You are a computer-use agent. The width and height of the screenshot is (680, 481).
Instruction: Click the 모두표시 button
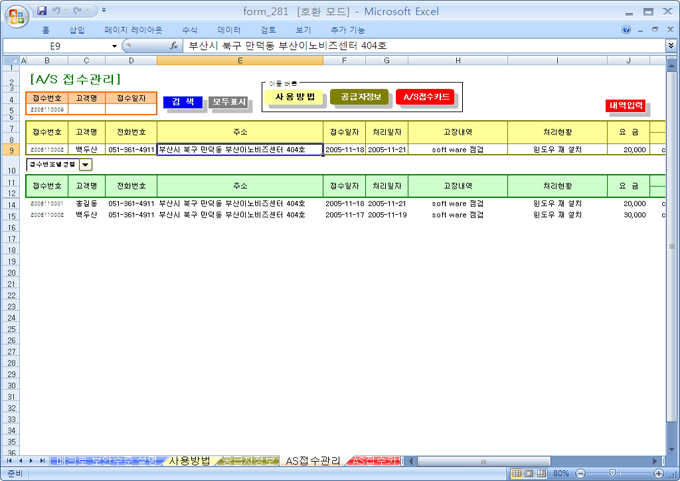(x=228, y=102)
